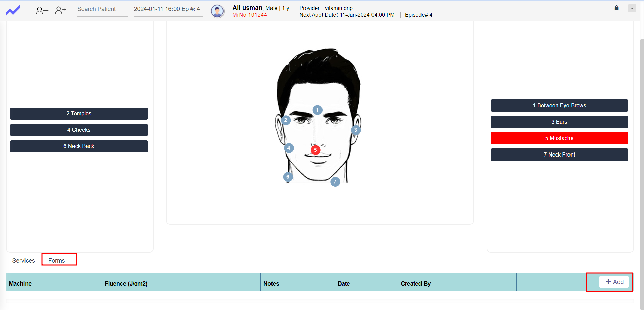Click the app logo icon
This screenshot has height=310, width=644.
click(x=13, y=10)
